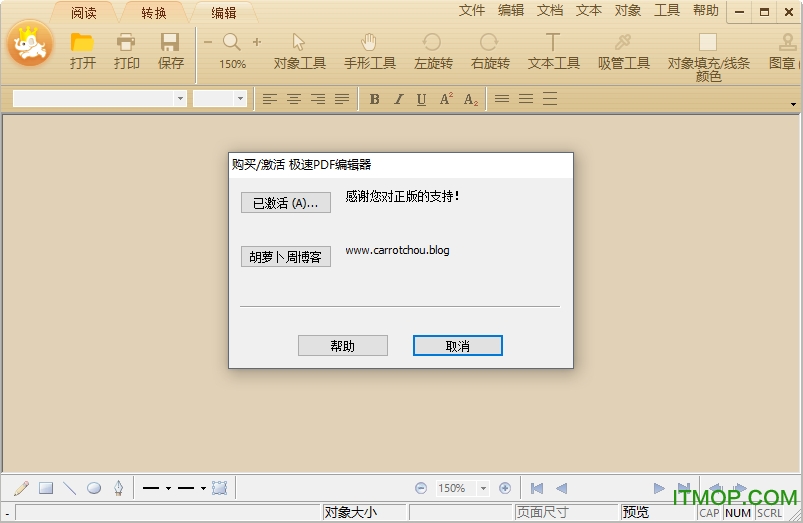Zoom out with the minus next to magnifier

pos(208,42)
